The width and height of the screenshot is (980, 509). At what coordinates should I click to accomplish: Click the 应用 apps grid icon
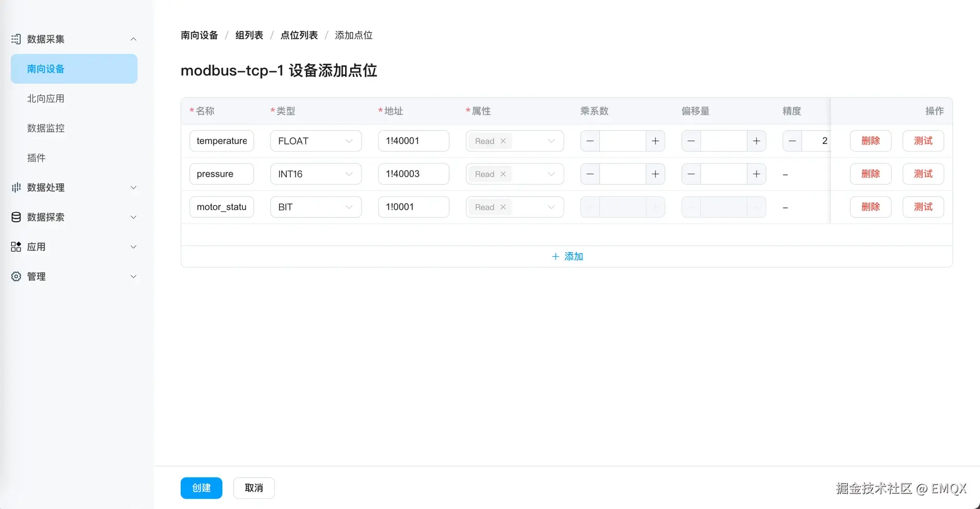[16, 247]
